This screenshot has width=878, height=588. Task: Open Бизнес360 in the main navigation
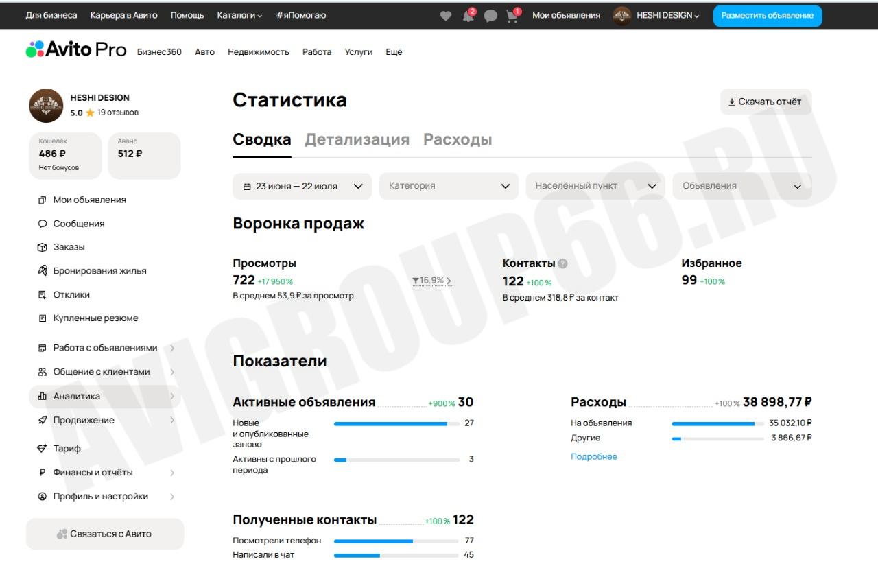159,52
